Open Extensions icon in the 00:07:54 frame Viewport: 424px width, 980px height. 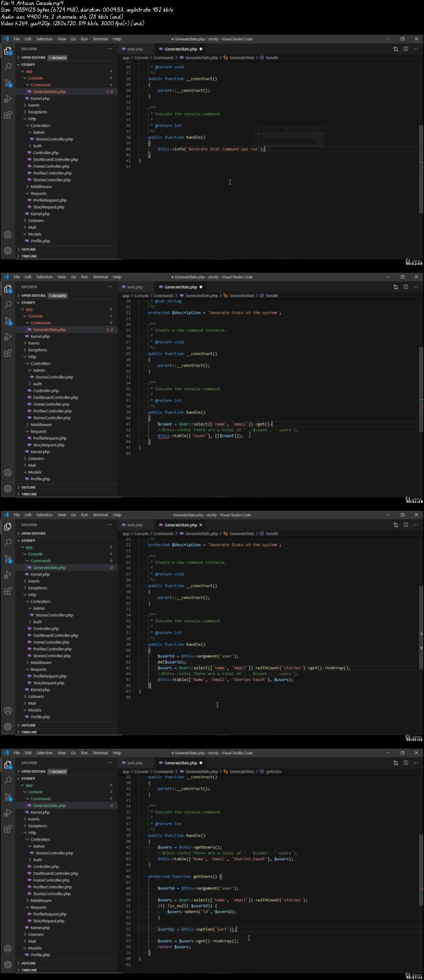point(7,829)
